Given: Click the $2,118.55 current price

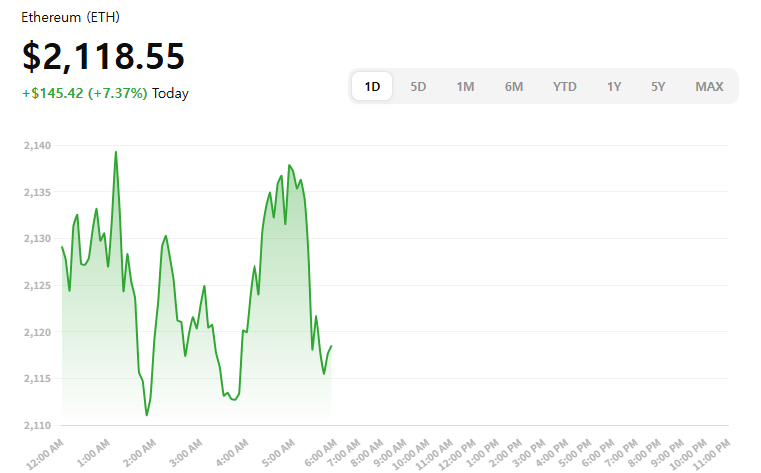Looking at the screenshot, I should point(104,57).
